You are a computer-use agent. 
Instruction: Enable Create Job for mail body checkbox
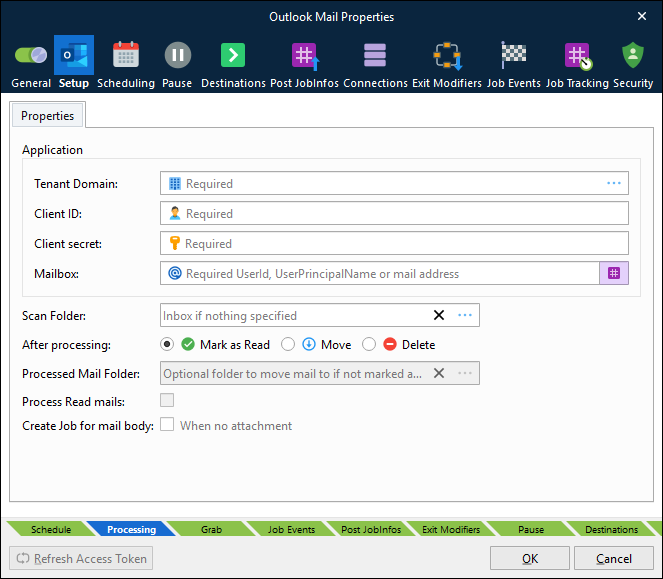coord(167,424)
